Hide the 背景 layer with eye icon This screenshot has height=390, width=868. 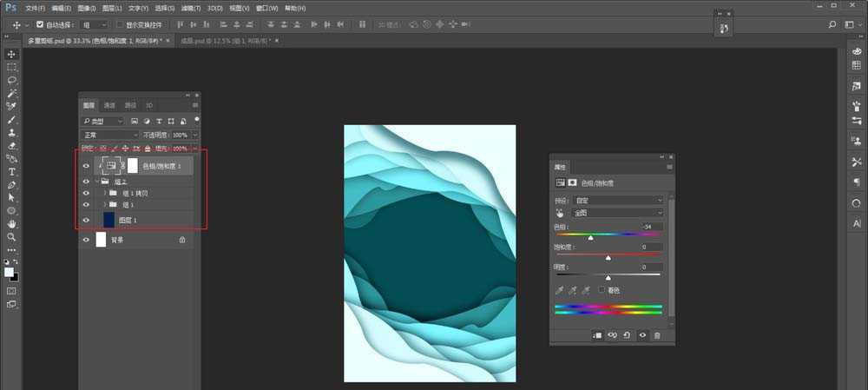coord(85,239)
